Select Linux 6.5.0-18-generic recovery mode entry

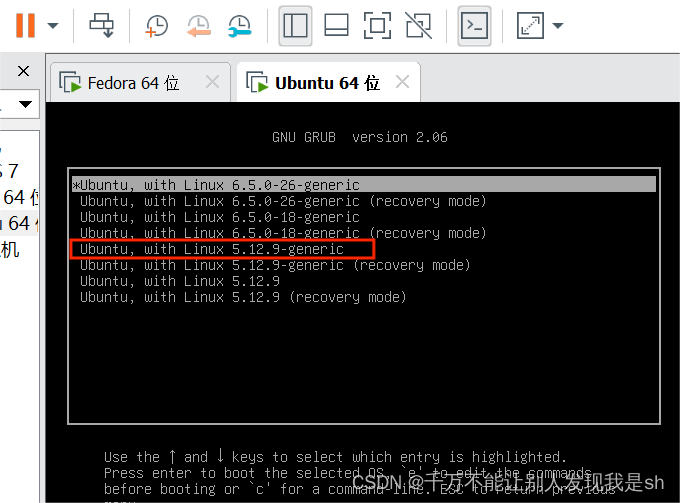[283, 233]
